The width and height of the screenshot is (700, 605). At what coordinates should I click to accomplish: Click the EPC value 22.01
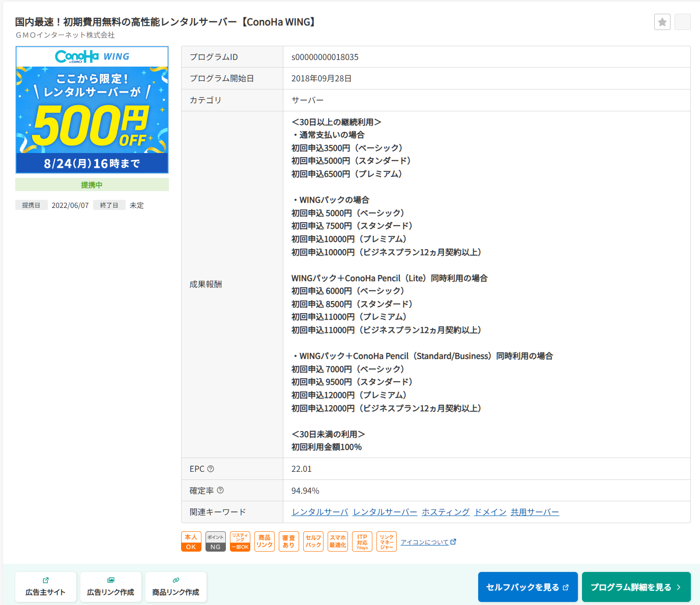302,469
